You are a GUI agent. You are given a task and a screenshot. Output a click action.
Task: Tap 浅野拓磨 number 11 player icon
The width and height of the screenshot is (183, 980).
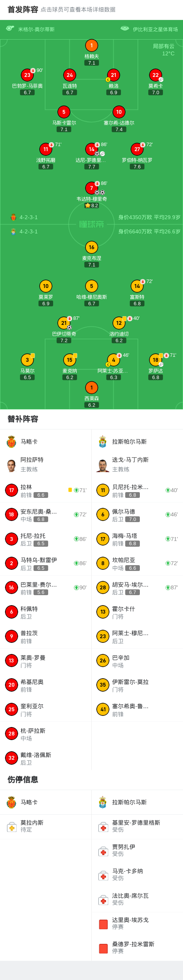tap(46, 149)
